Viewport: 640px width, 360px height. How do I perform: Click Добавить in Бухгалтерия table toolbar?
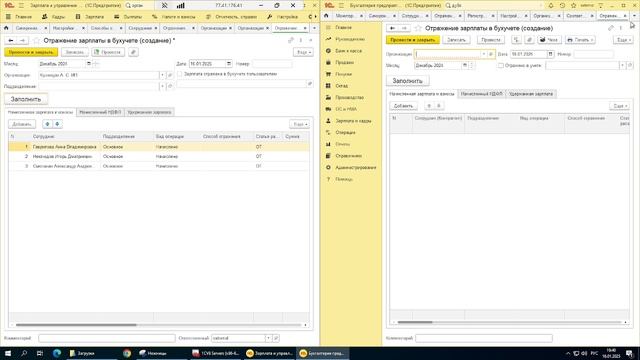pyautogui.click(x=403, y=106)
